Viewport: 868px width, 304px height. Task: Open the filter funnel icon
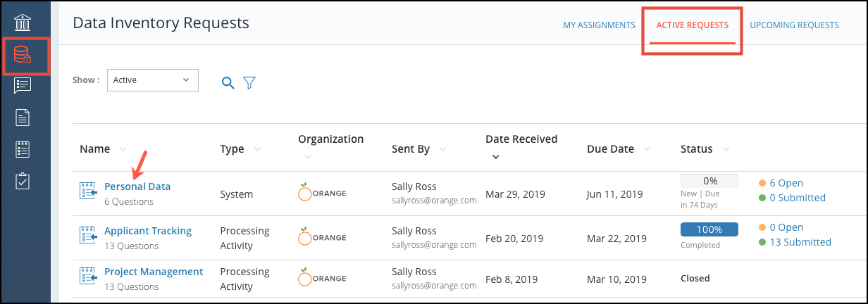click(x=249, y=82)
